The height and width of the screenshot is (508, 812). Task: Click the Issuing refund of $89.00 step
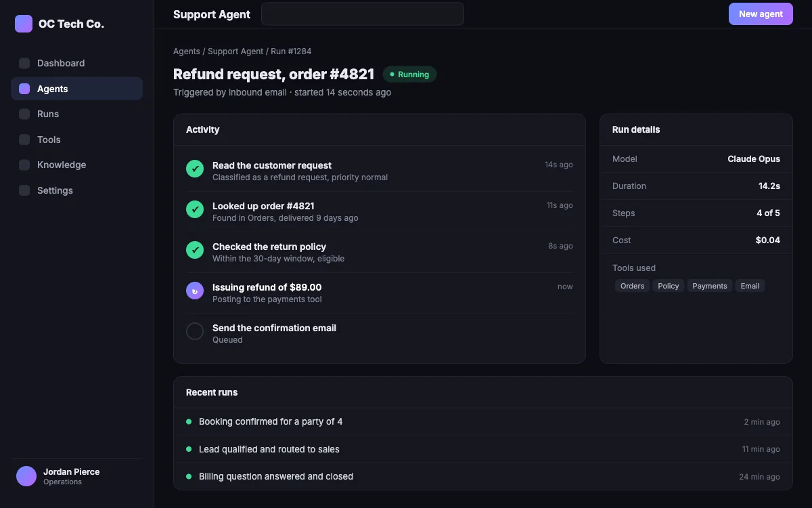[380, 293]
